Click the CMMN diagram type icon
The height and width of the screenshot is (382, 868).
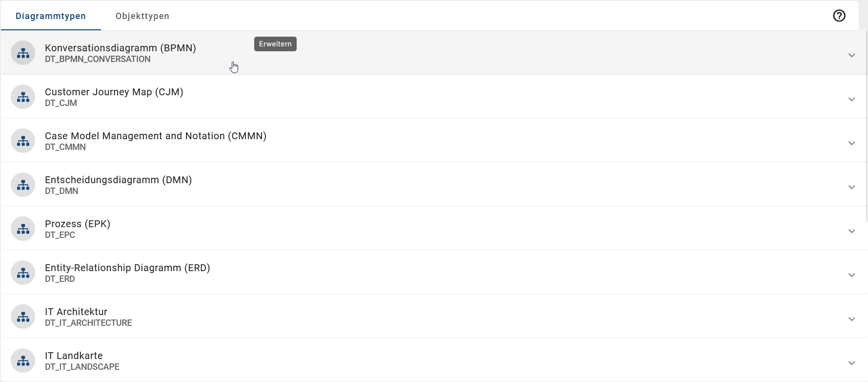point(23,141)
